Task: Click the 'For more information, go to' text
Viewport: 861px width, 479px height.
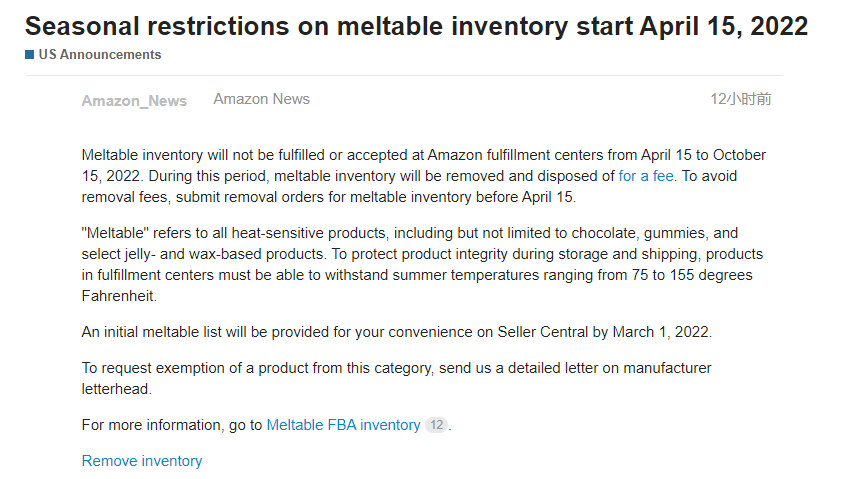Action: click(172, 425)
